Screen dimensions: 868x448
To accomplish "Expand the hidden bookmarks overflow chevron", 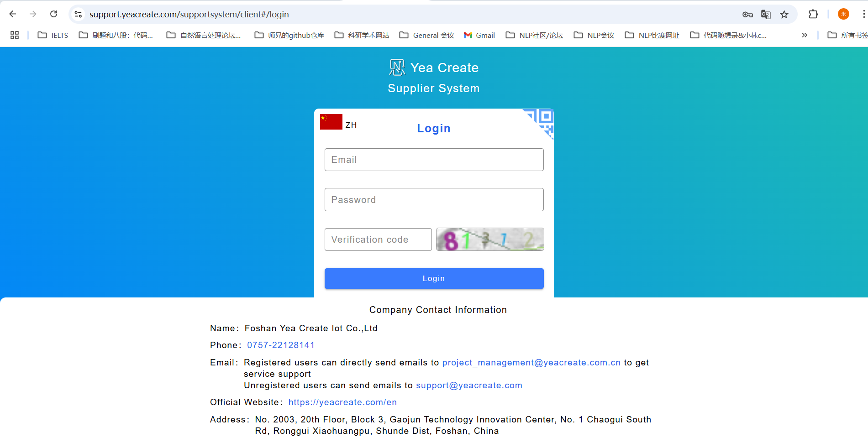I will coord(805,35).
